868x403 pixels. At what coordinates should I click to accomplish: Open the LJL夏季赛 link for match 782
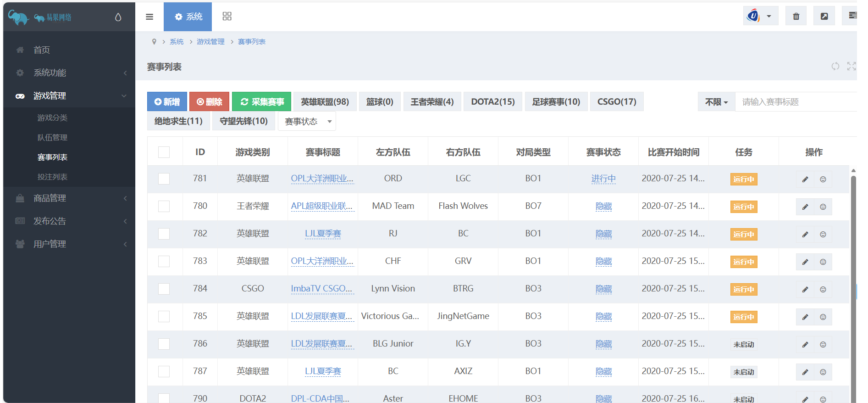coord(323,234)
